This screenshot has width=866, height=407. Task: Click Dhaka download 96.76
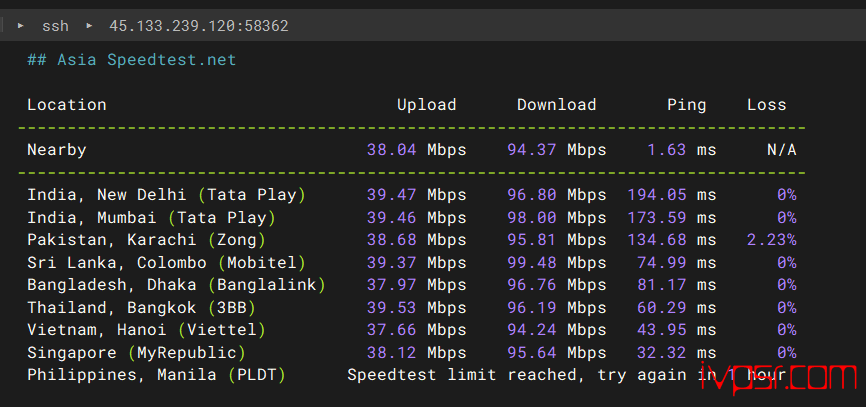pyautogui.click(x=532, y=285)
